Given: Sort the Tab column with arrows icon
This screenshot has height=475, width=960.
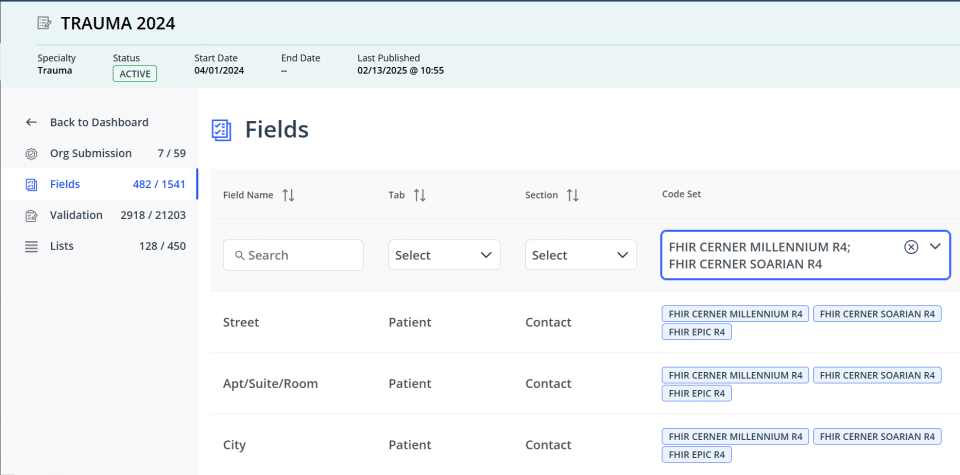Looking at the screenshot, I should (419, 195).
